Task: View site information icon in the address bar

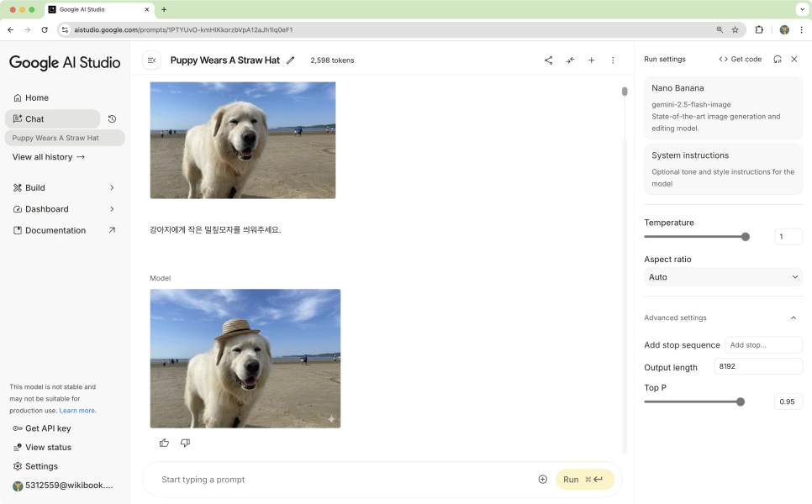Action: tap(65, 30)
